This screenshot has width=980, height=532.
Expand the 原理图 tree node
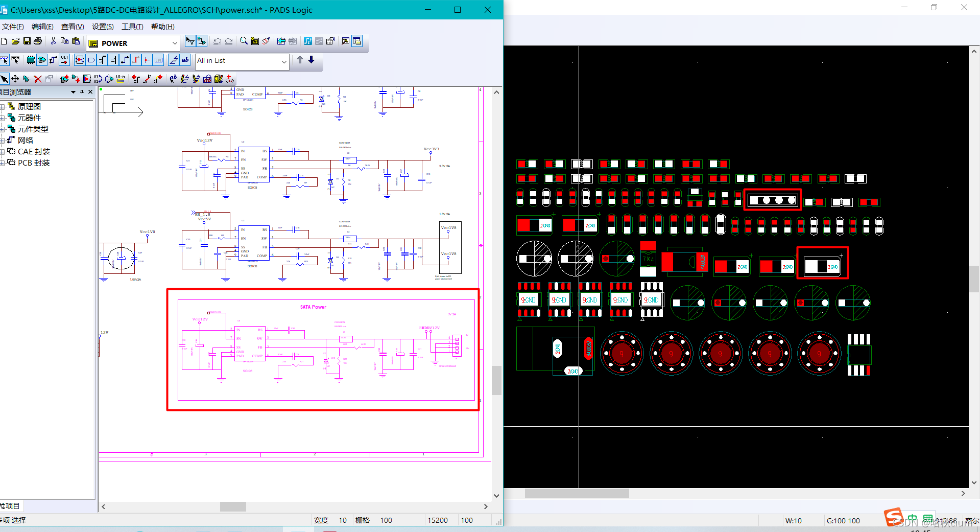[3, 107]
